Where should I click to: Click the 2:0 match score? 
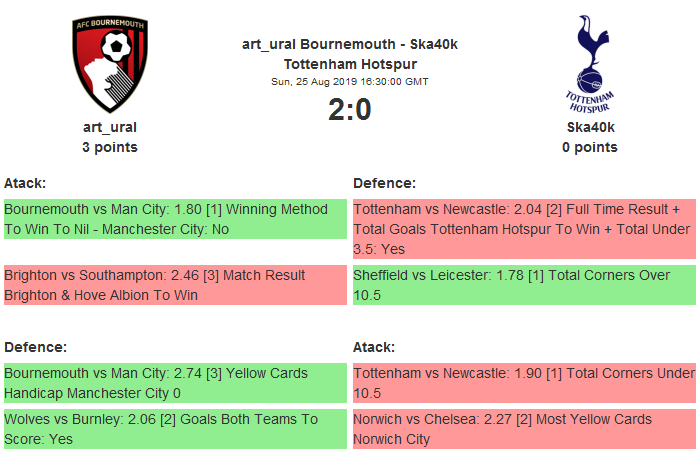pyautogui.click(x=350, y=109)
